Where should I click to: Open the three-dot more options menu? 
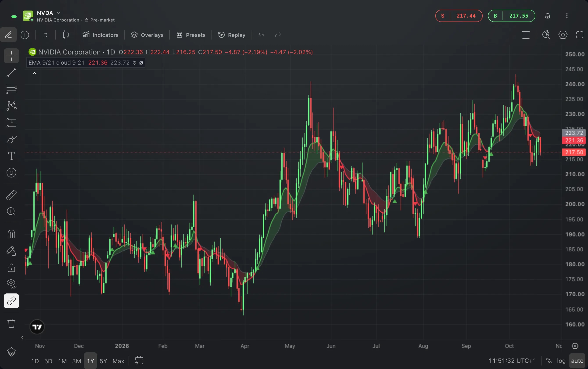coord(567,16)
